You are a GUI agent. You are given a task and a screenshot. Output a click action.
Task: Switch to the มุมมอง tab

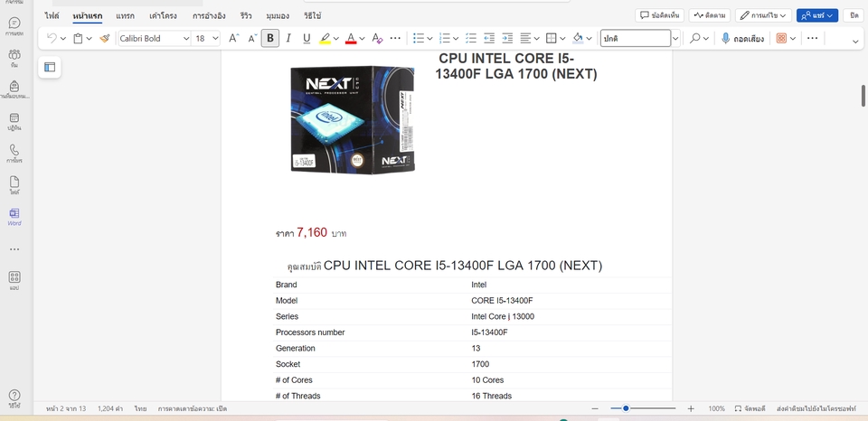(x=278, y=15)
